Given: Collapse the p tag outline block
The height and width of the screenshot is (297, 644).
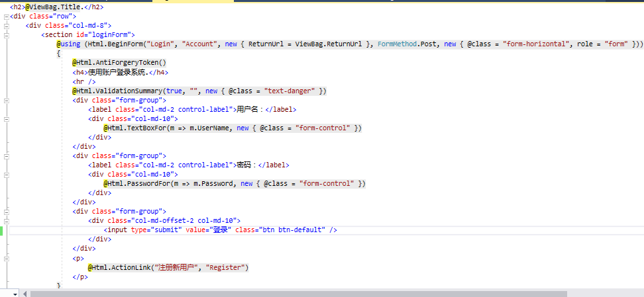Looking at the screenshot, I should click(x=6, y=259).
